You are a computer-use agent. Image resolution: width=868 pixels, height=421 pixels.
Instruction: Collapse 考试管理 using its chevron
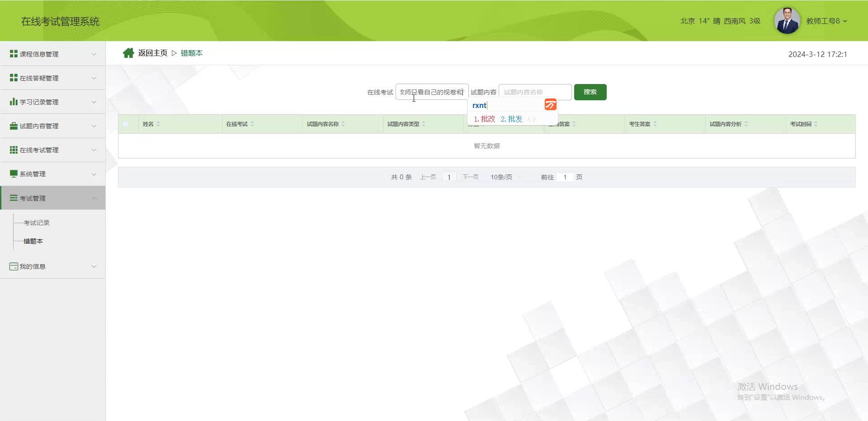[94, 198]
